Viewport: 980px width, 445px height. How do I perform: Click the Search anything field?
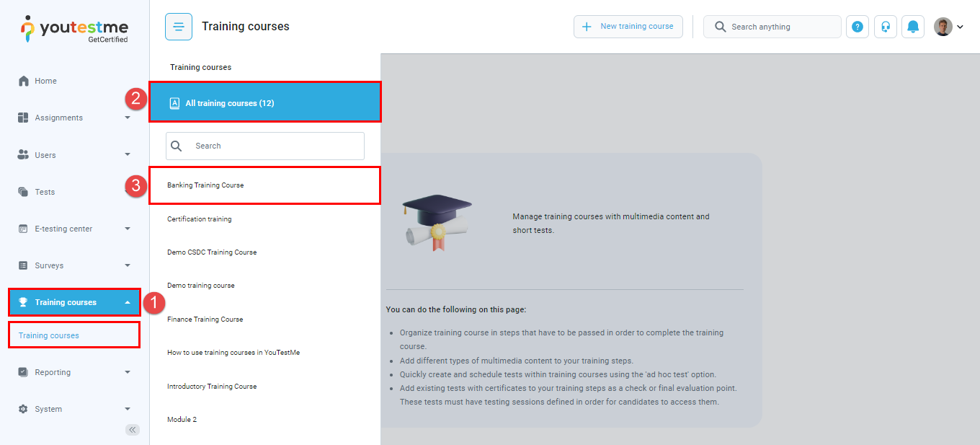(772, 27)
